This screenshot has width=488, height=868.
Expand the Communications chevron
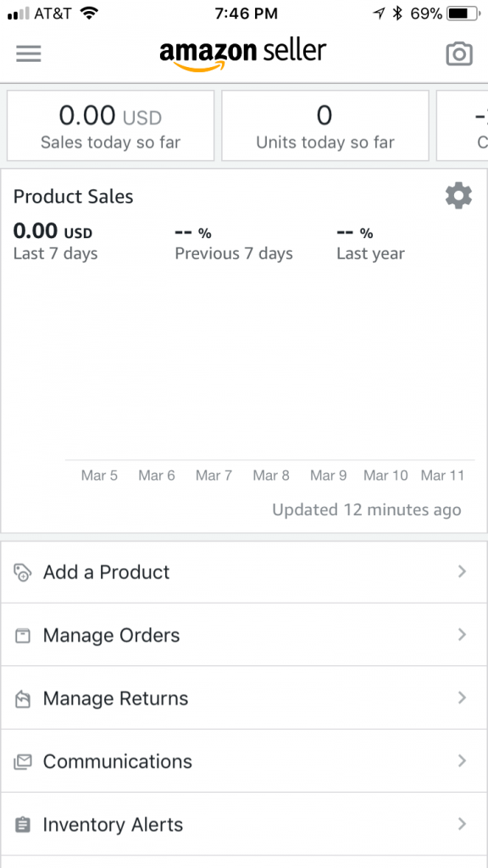462,761
